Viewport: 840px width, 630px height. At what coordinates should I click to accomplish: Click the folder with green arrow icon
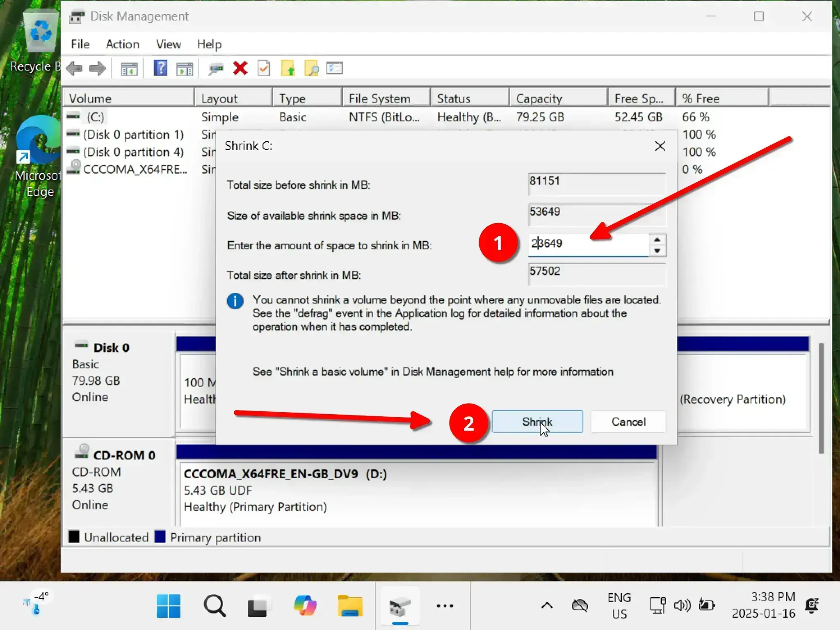pos(288,68)
